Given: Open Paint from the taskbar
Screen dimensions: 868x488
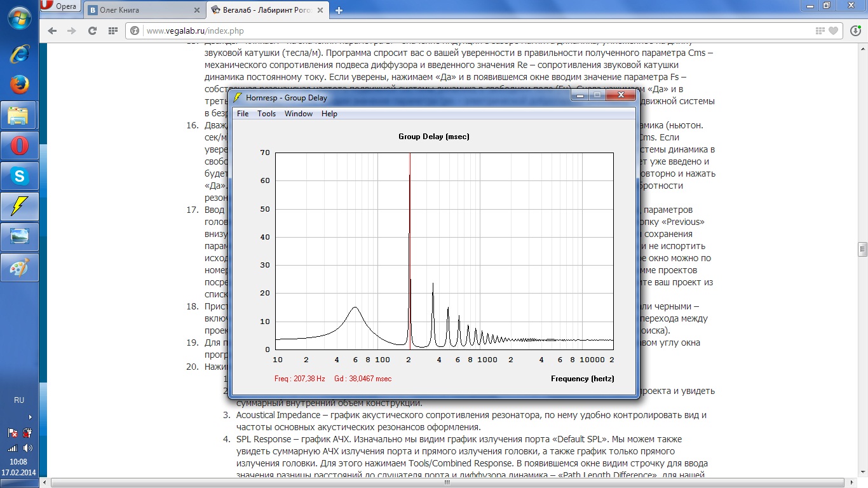Looking at the screenshot, I should click(x=19, y=268).
